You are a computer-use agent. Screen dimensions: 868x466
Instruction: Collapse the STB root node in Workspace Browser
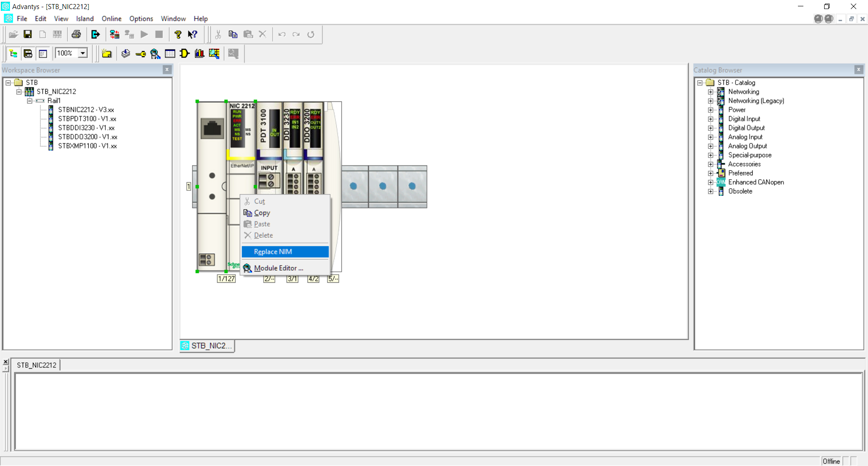click(x=8, y=82)
